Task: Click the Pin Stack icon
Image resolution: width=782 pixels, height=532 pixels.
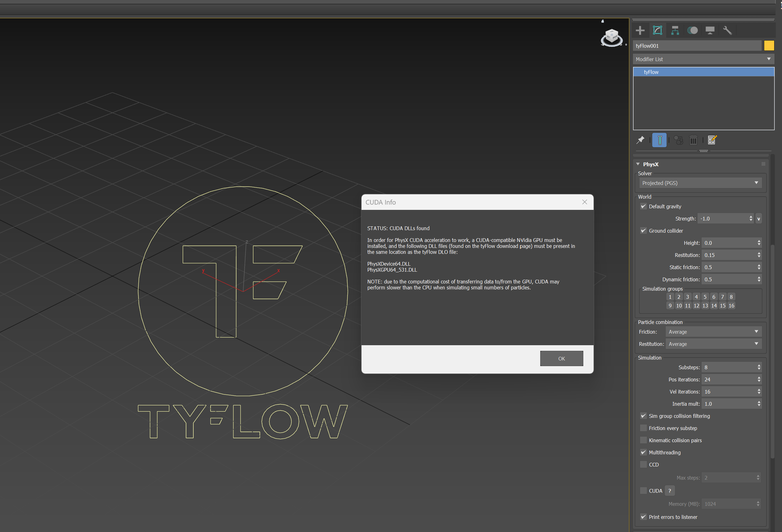Action: point(640,140)
